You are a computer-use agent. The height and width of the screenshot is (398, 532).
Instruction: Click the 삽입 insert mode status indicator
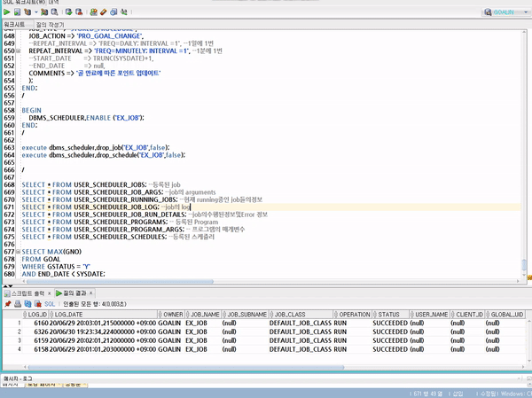[x=458, y=394]
